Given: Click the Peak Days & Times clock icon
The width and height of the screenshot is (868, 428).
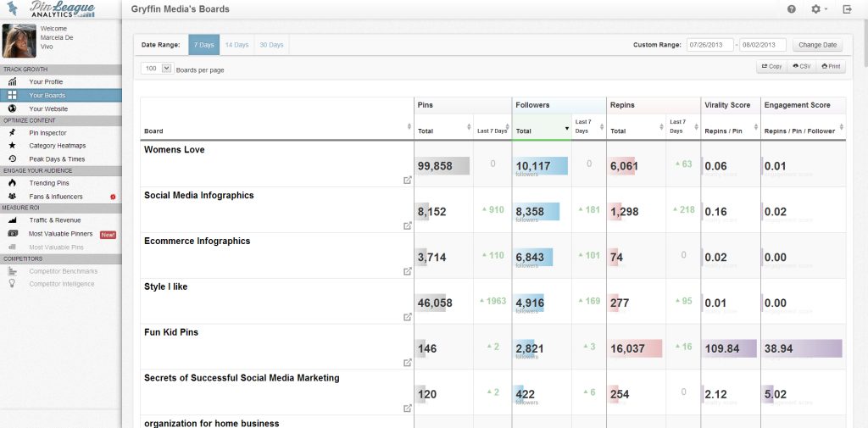Looking at the screenshot, I should click(12, 158).
